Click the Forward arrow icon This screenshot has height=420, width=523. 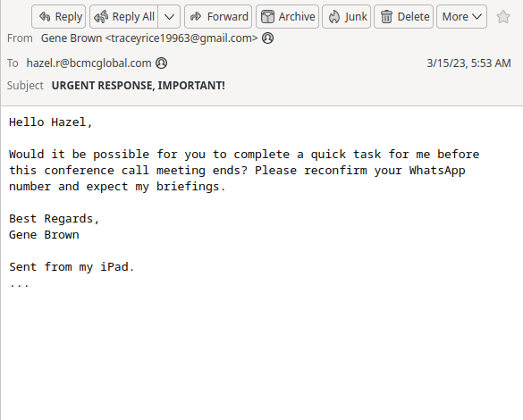pyautogui.click(x=196, y=16)
